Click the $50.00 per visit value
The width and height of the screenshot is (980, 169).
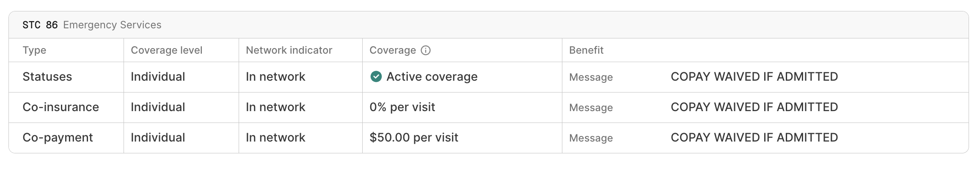click(414, 137)
